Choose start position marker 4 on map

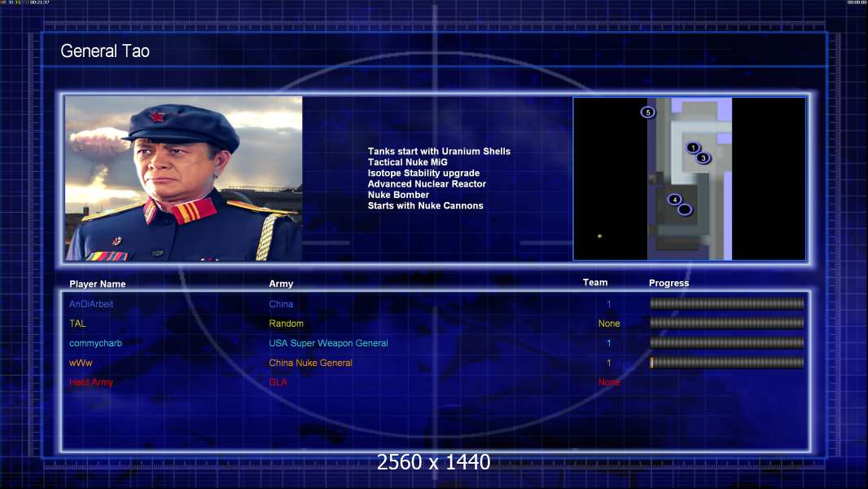pyautogui.click(x=674, y=200)
